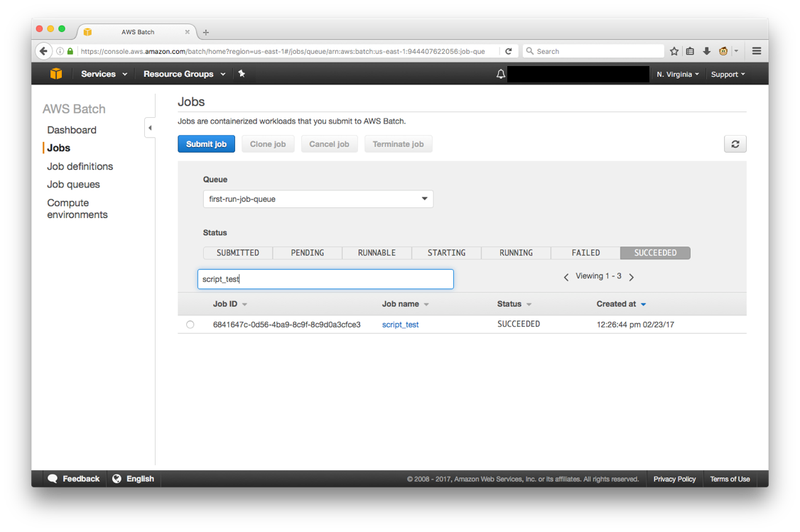
Task: Click the pin shortcut icon in navbar
Action: [x=242, y=73]
